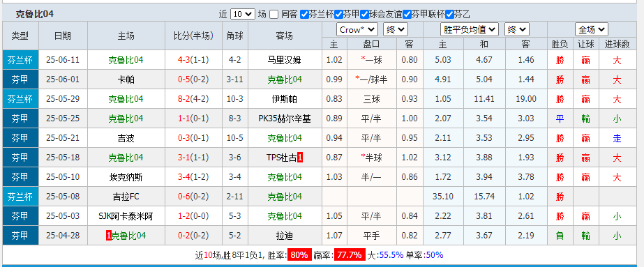Screen dimensions: 644x267
Task: Click the 进球数 column header
Action: [617, 45]
